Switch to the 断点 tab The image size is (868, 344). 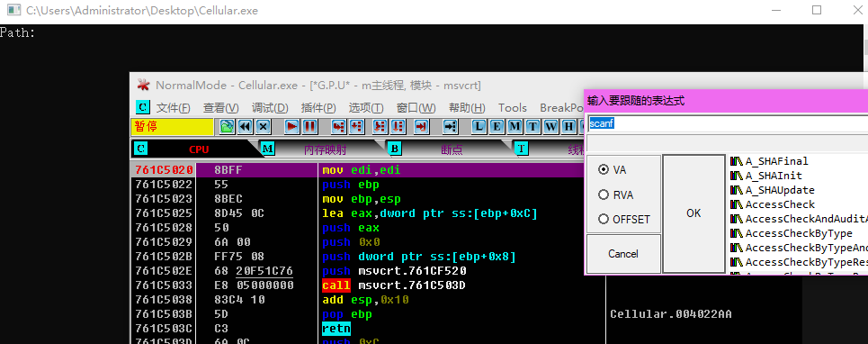coord(452,149)
